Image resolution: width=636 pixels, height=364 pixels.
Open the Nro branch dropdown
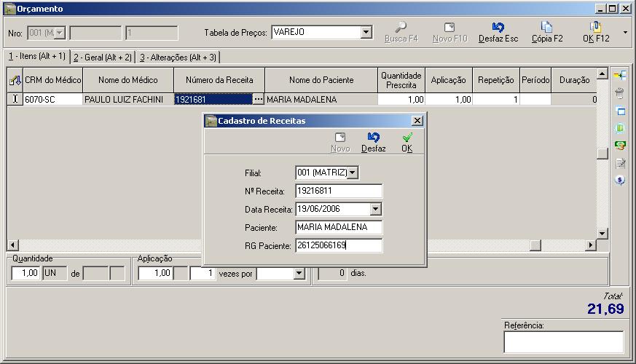coord(60,33)
